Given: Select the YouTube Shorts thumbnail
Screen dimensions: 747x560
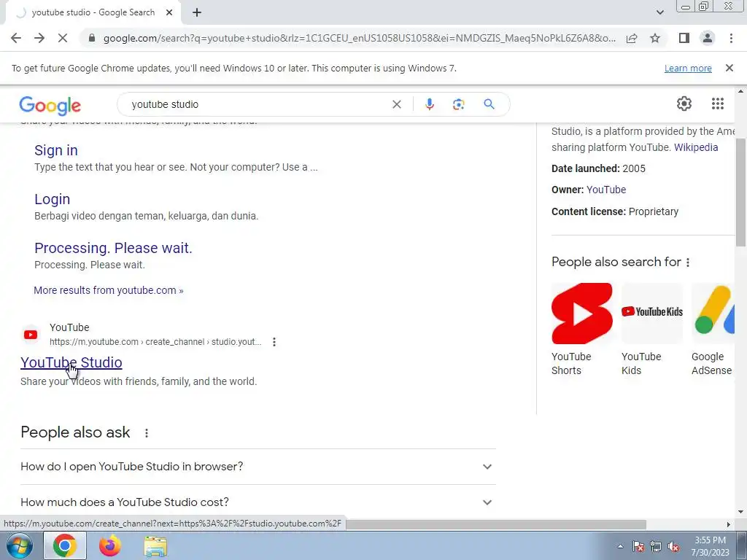Looking at the screenshot, I should pyautogui.click(x=581, y=314).
